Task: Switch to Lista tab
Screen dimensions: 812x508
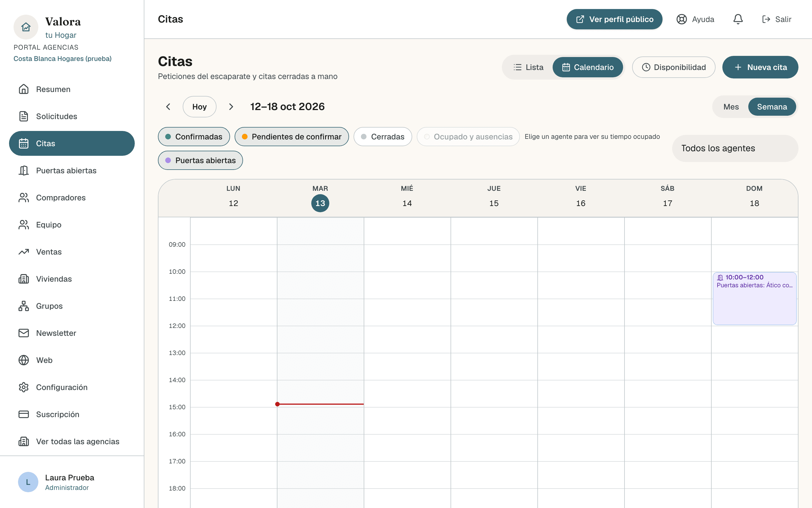Action: 528,67
